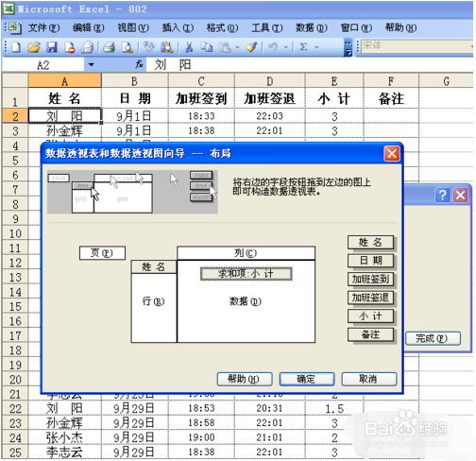Click cell 张小杰 in row 24

coord(65,438)
